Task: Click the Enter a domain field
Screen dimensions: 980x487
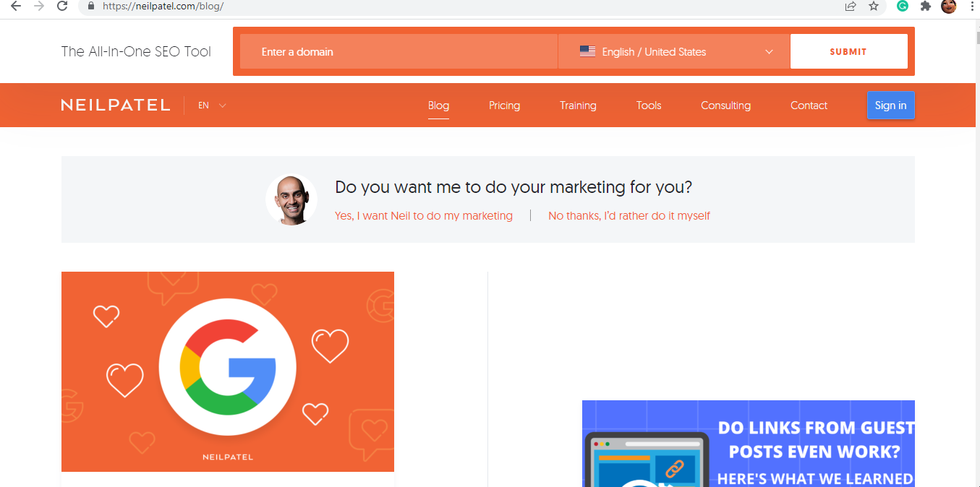Action: pos(398,52)
